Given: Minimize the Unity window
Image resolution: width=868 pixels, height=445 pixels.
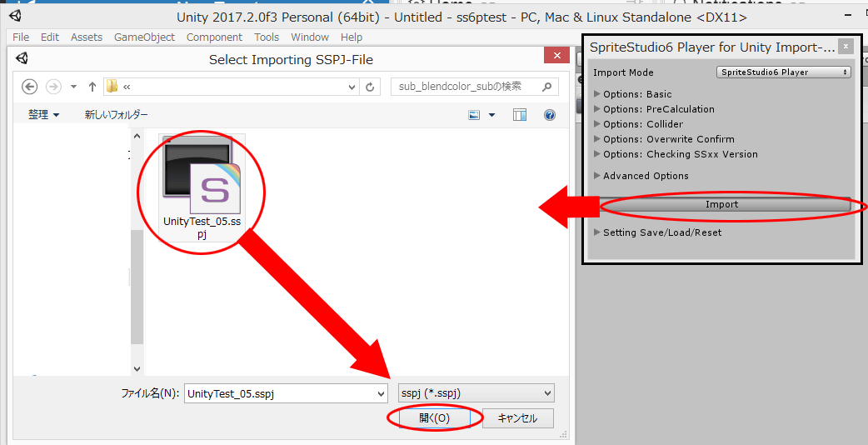Looking at the screenshot, I should coord(849,17).
